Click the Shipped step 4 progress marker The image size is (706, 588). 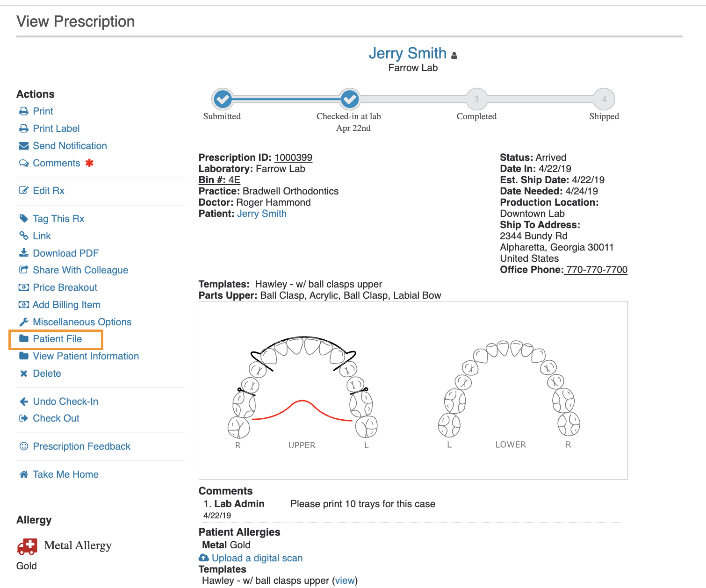click(604, 99)
